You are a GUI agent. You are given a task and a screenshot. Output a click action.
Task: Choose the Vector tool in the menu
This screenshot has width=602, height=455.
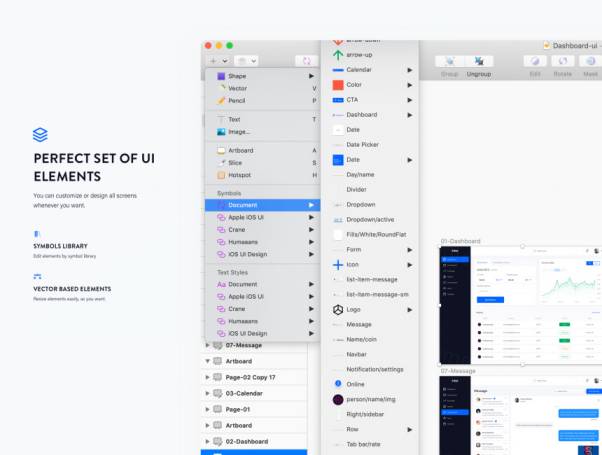pos(238,88)
